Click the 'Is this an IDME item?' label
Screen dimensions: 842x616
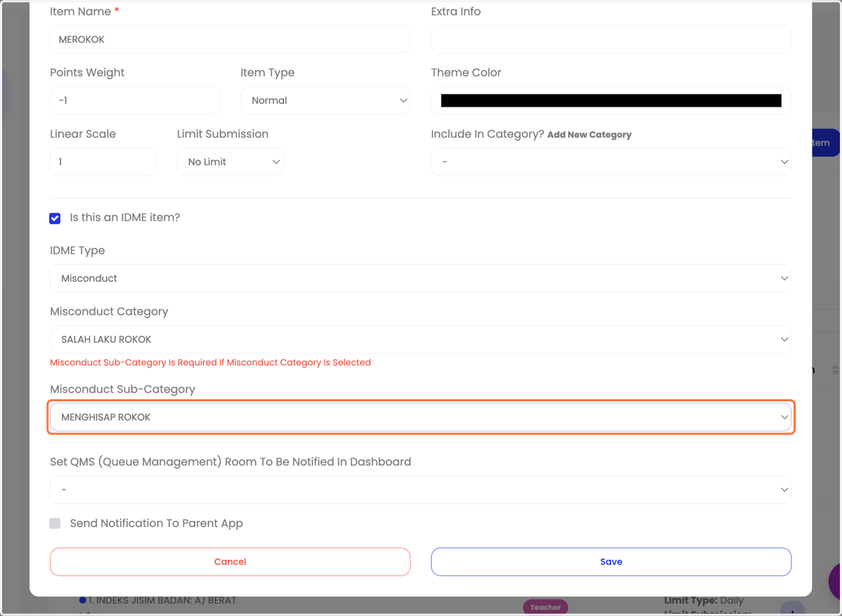(125, 217)
